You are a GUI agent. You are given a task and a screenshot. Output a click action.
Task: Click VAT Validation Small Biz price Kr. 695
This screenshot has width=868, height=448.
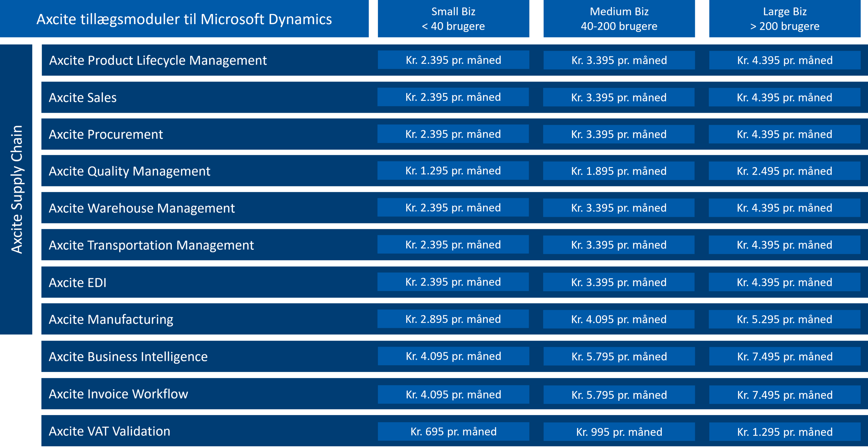pos(453,431)
